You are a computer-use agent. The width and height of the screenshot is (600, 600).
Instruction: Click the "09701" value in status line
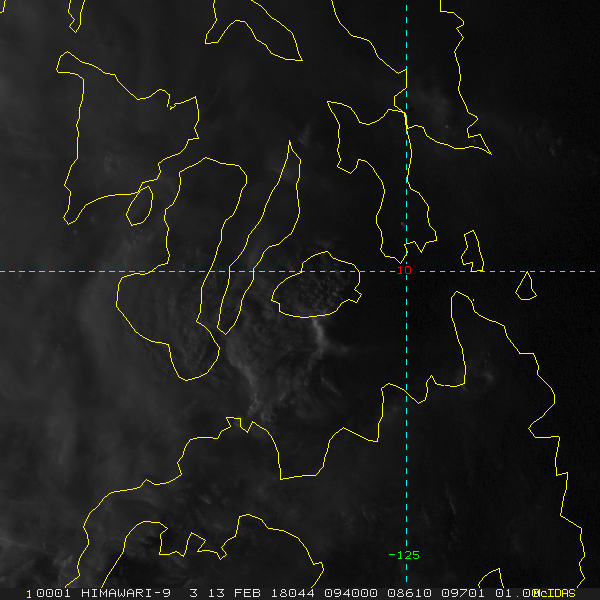click(463, 593)
